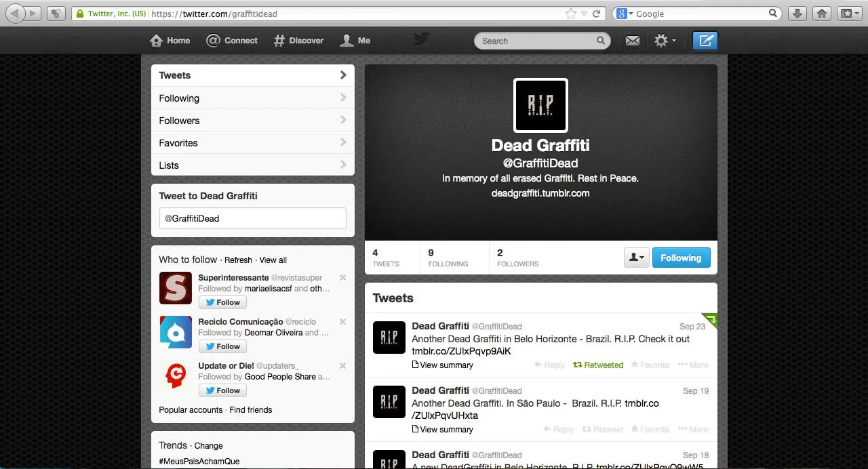Click the Twitter bird logo

(x=421, y=39)
